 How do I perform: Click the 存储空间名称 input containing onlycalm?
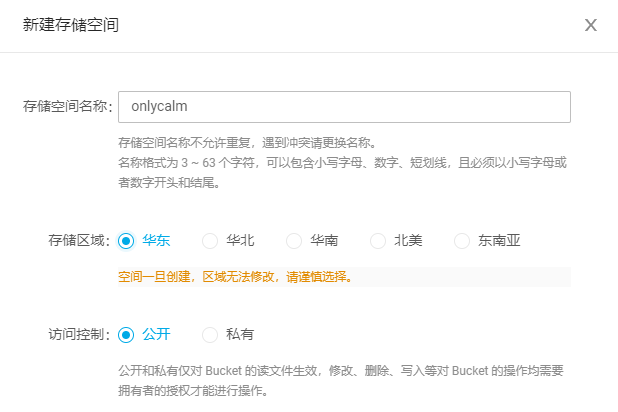(x=344, y=107)
